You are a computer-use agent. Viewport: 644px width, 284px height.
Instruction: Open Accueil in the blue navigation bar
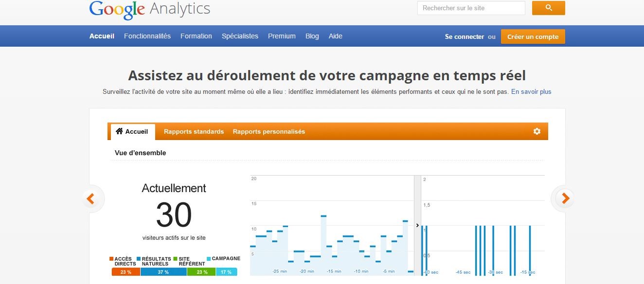(102, 36)
